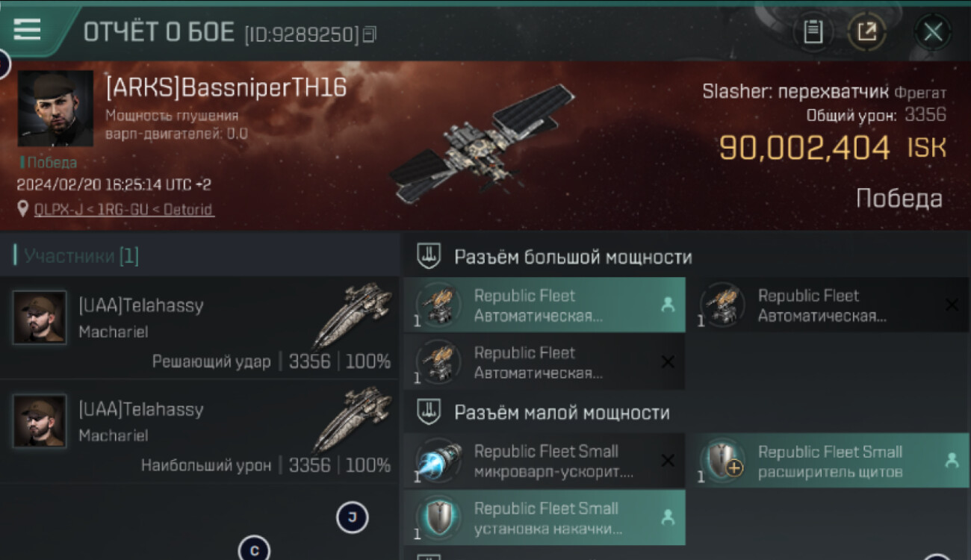Image resolution: width=971 pixels, height=560 pixels.
Task: Select Republic Fleet Small установка накачки module
Action: pos(545,518)
